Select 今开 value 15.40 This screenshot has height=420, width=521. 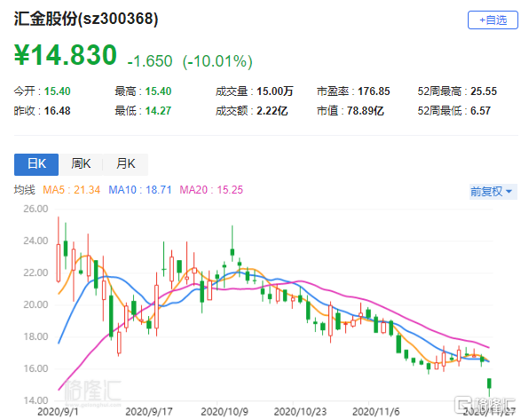point(58,91)
